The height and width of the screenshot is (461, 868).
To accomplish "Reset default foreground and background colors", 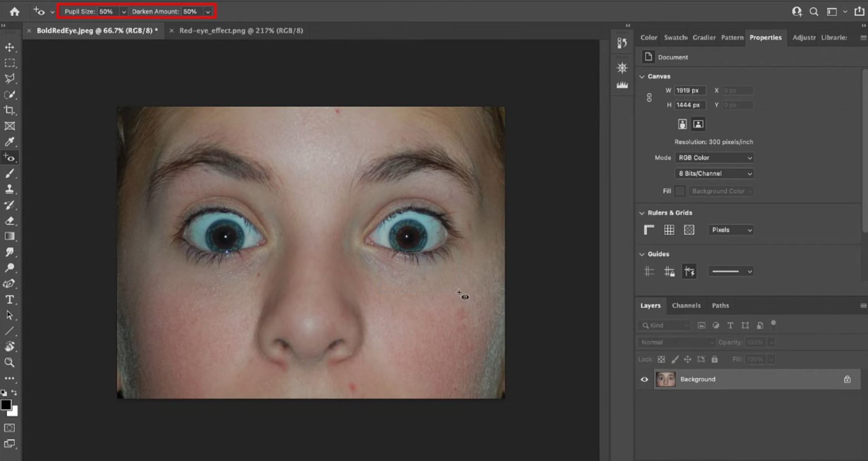I will (4, 393).
